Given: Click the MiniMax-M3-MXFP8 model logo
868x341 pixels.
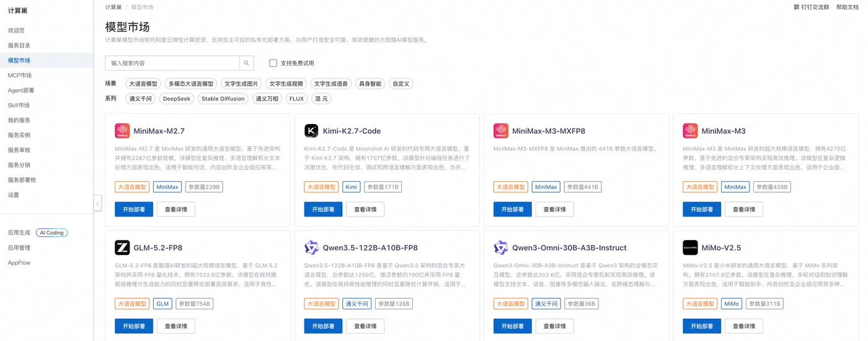Looking at the screenshot, I should (501, 131).
